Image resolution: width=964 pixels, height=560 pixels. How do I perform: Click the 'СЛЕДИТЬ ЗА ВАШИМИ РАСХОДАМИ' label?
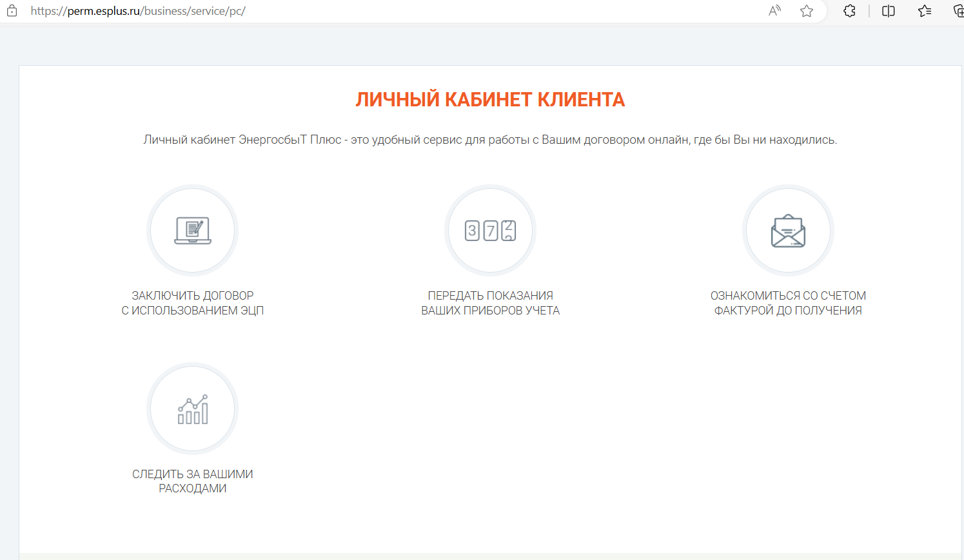(x=192, y=481)
